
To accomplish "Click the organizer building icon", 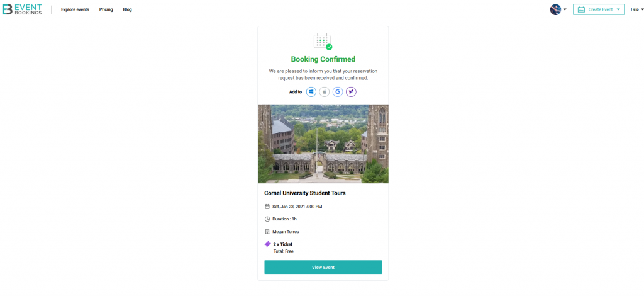I will point(267,232).
